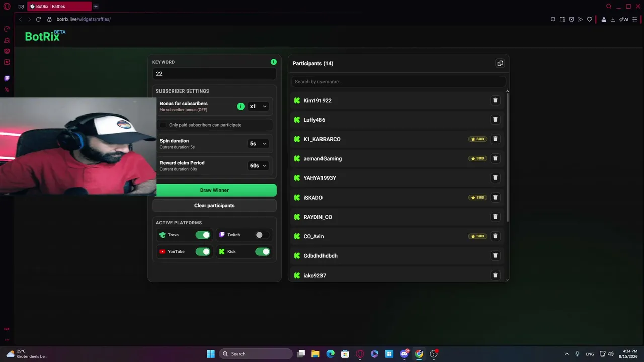This screenshot has height=362, width=644.
Task: Remove K1_KARRARCO using the trash icon
Action: point(495,139)
